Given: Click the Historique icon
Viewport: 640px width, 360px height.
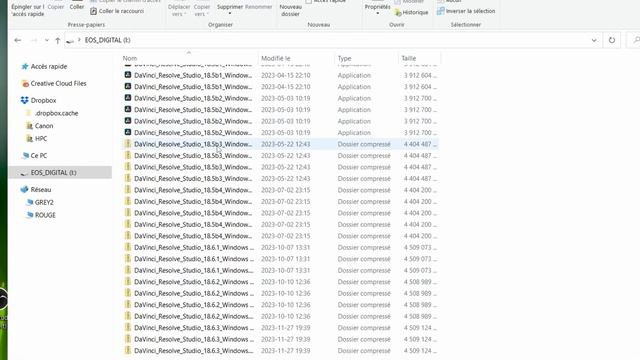Looking at the screenshot, I should click(398, 12).
